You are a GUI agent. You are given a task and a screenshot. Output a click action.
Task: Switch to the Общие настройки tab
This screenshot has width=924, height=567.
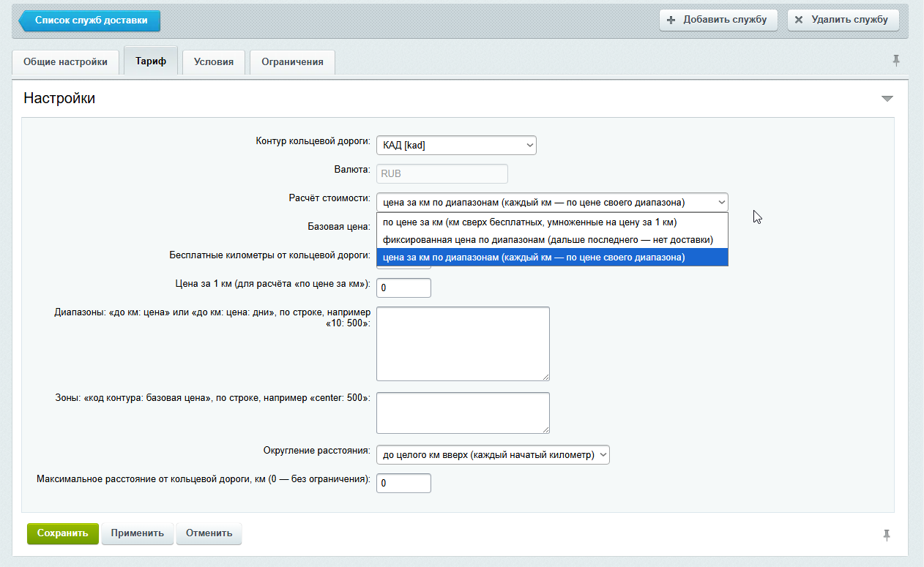click(x=65, y=62)
